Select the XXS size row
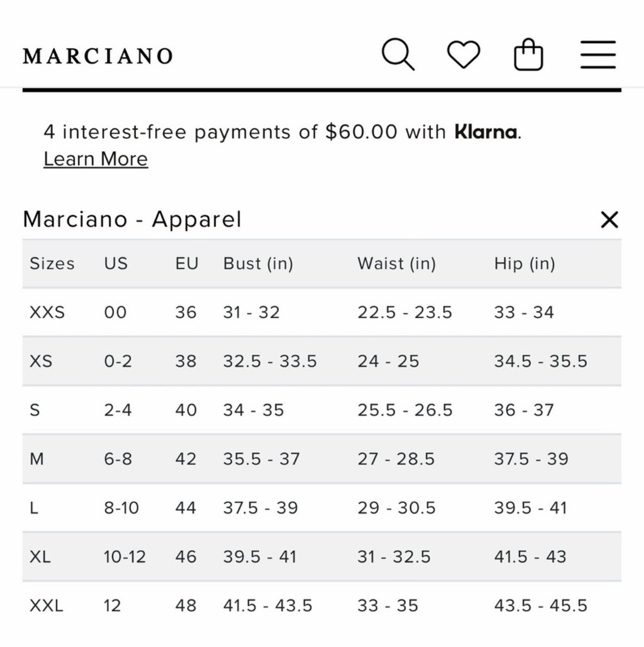This screenshot has height=647, width=644. click(322, 312)
